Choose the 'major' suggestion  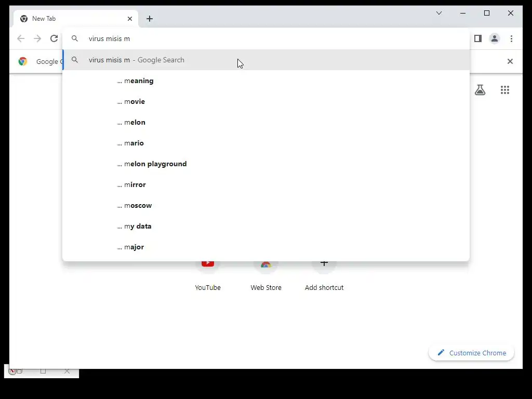267,247
